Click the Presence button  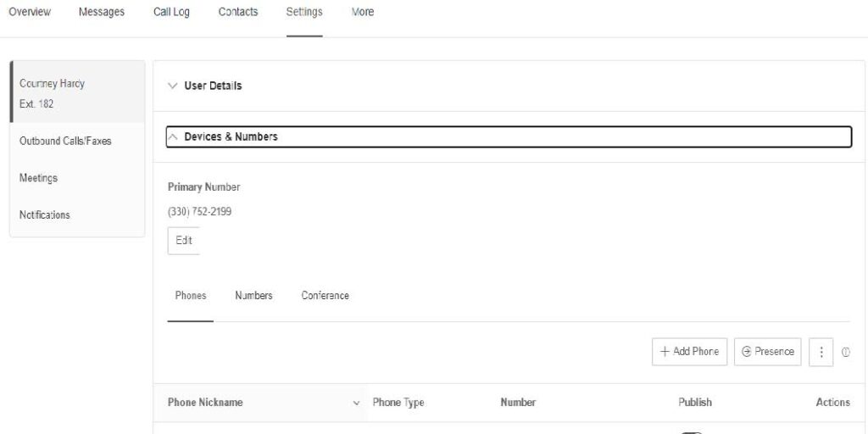(x=768, y=352)
